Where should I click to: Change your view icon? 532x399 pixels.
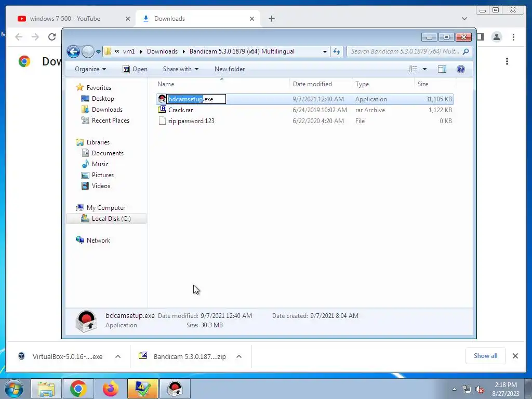tap(413, 69)
